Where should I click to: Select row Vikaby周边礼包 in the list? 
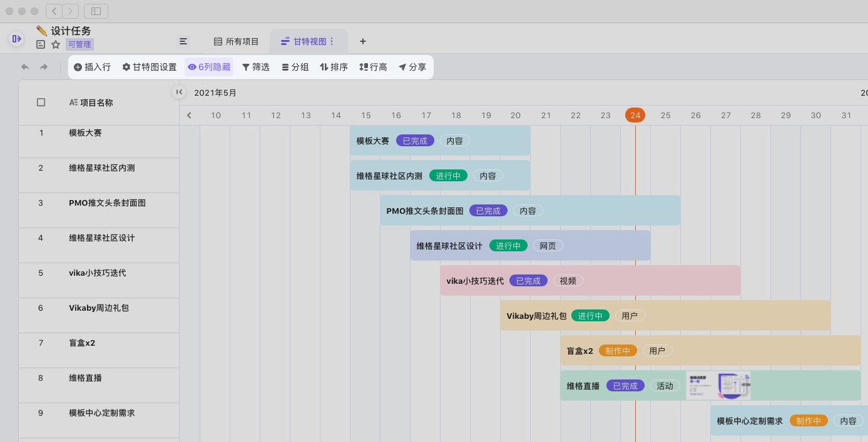point(99,316)
